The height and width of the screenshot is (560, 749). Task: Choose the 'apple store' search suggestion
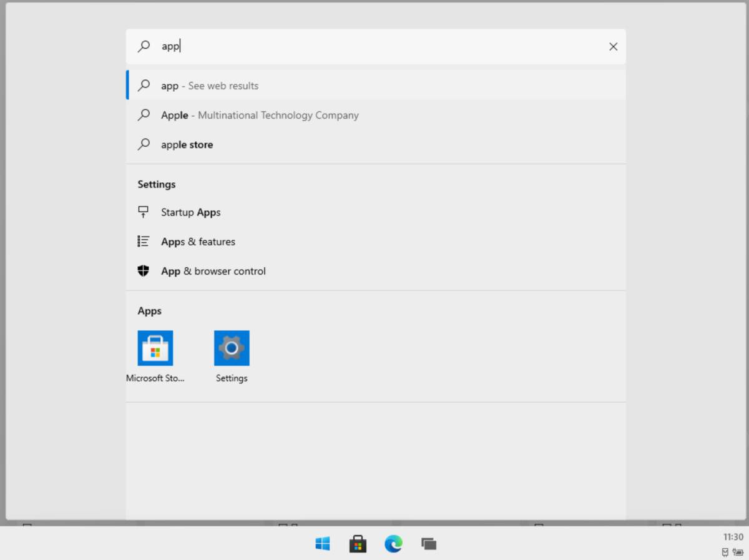(x=187, y=144)
